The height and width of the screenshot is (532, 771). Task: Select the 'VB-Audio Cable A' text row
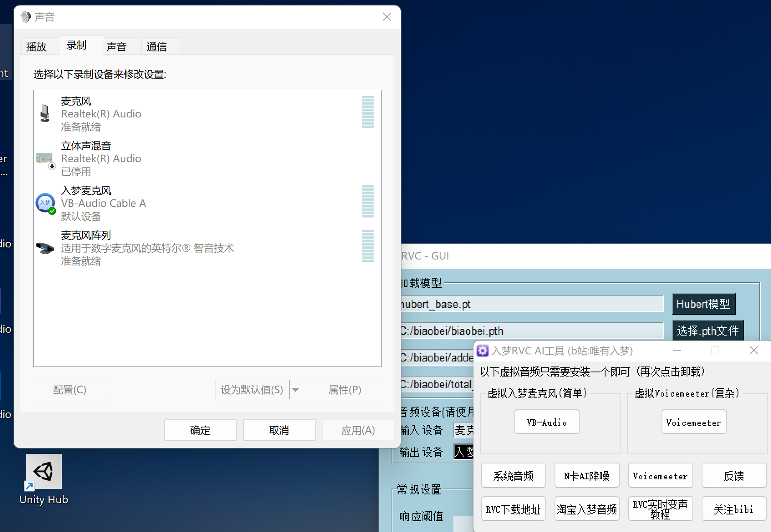coord(104,204)
